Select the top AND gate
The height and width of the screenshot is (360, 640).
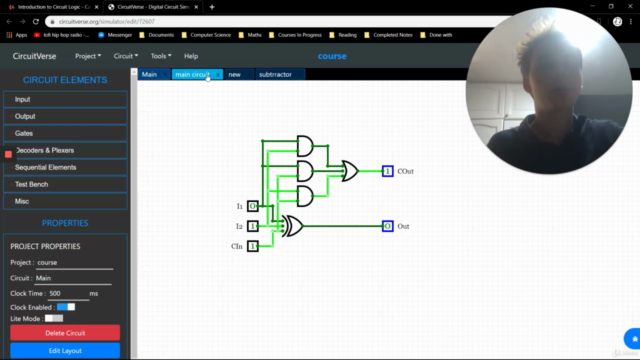[305, 146]
